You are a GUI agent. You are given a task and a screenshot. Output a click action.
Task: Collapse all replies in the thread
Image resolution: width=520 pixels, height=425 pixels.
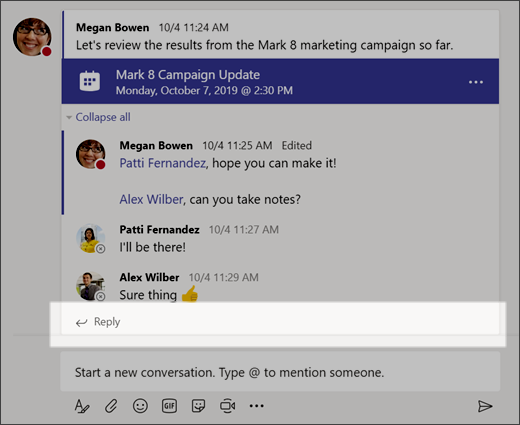click(x=103, y=117)
